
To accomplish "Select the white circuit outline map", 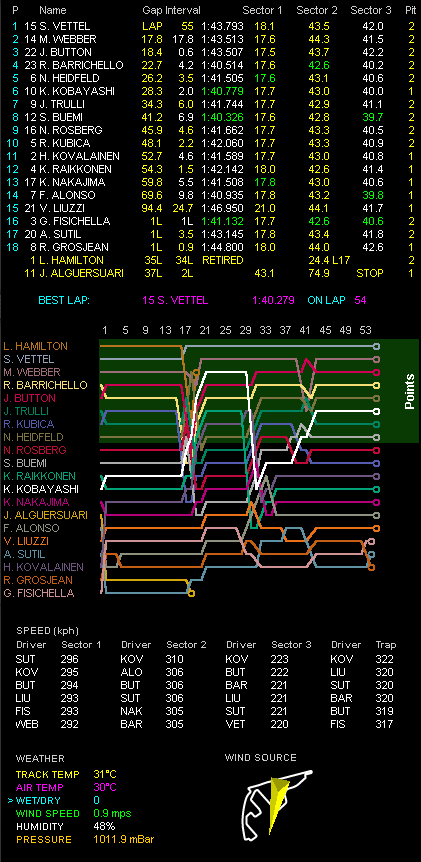I will click(278, 804).
